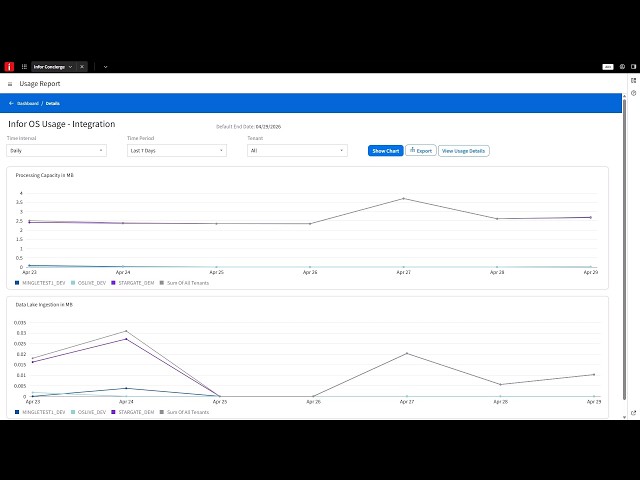640x480 pixels.
Task: Select the Details breadcrumb
Action: click(x=53, y=103)
